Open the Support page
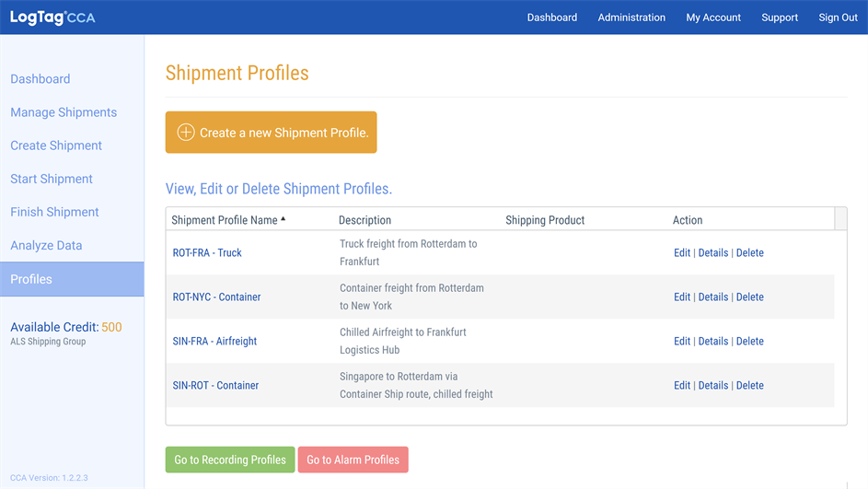 780,17
